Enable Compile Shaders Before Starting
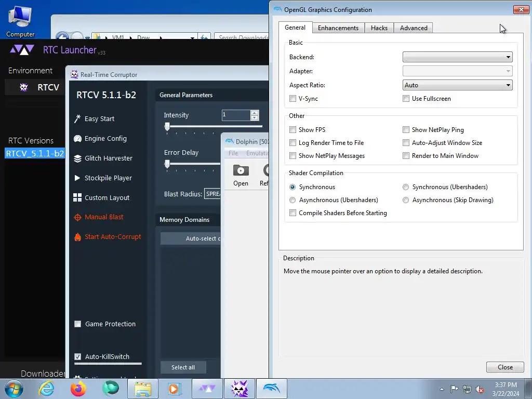The height and width of the screenshot is (399, 532). (x=292, y=213)
